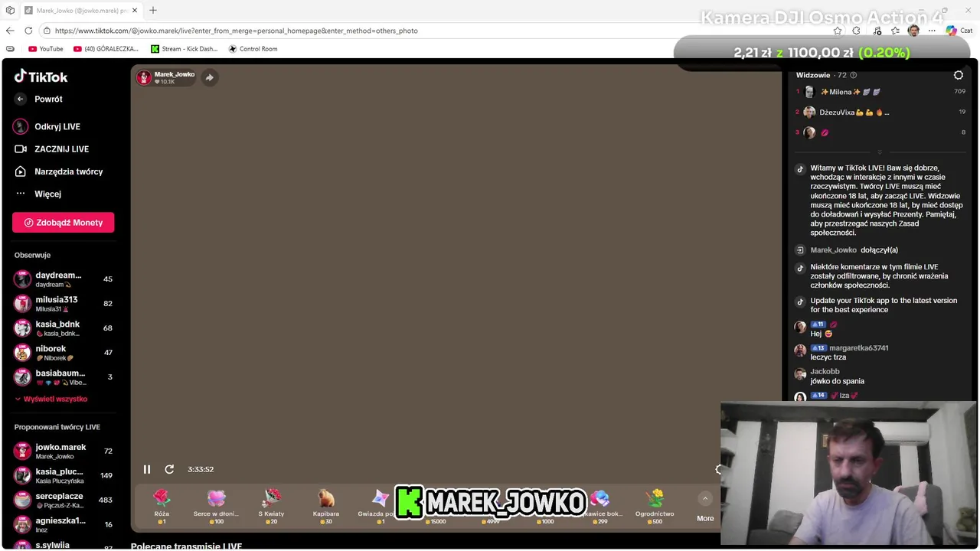Send S Kwiaty gift
This screenshot has width=980, height=551.
click(272, 507)
